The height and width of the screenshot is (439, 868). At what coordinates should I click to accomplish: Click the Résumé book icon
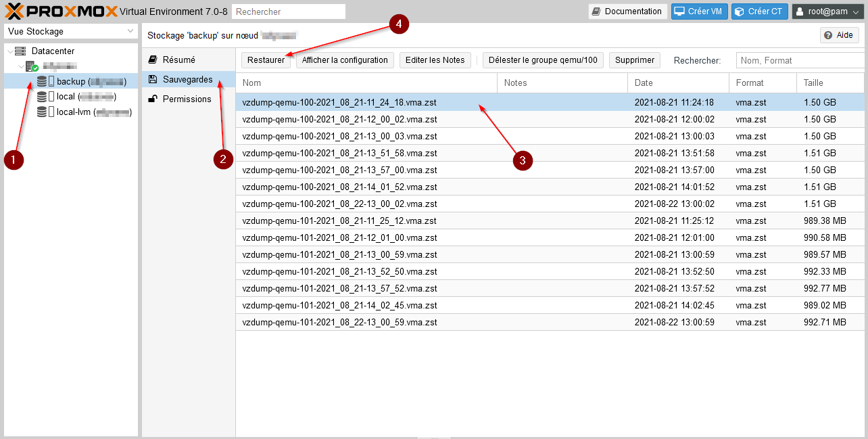(x=153, y=60)
